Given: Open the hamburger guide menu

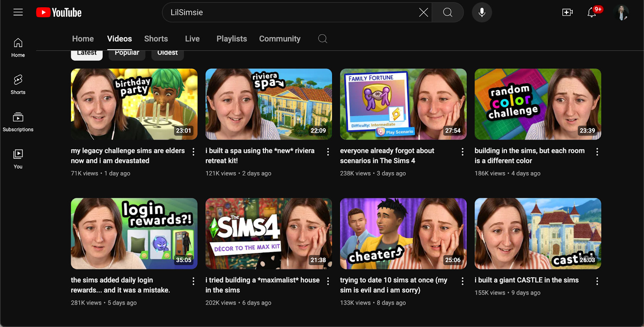Looking at the screenshot, I should tap(18, 12).
